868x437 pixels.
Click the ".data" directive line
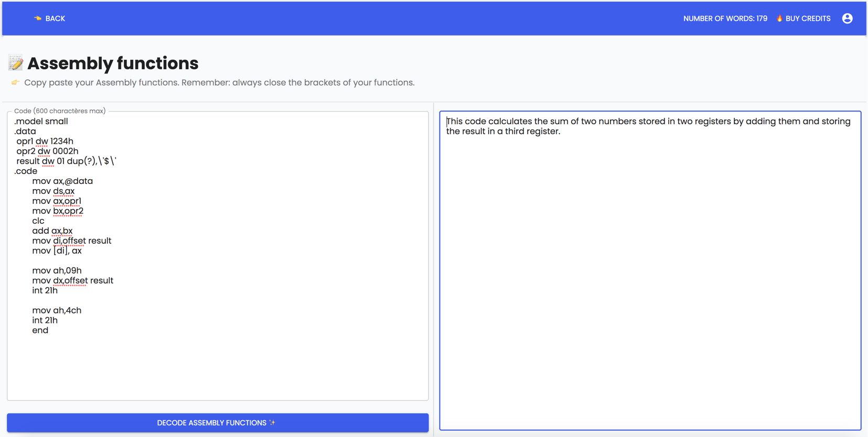click(x=25, y=132)
